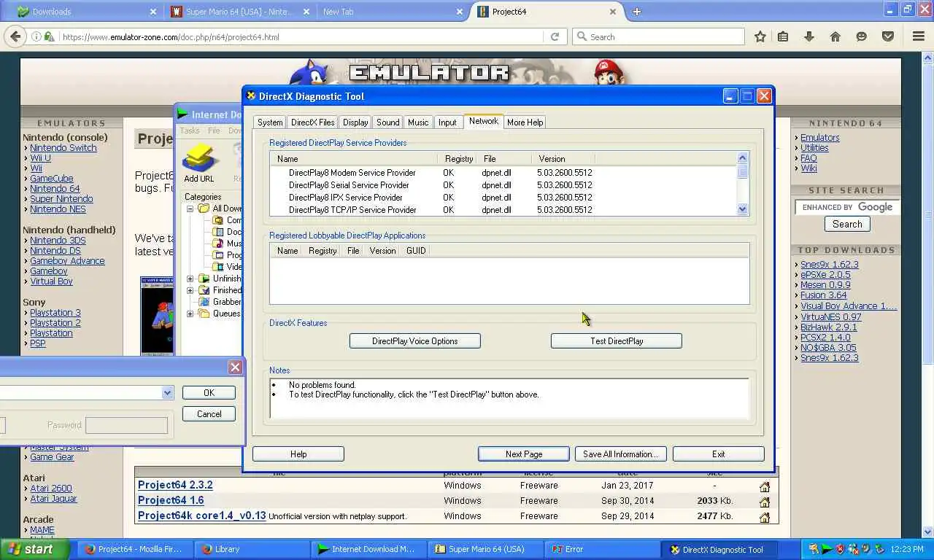
Task: Expand the Queues category in IDM tree
Action: click(x=190, y=314)
